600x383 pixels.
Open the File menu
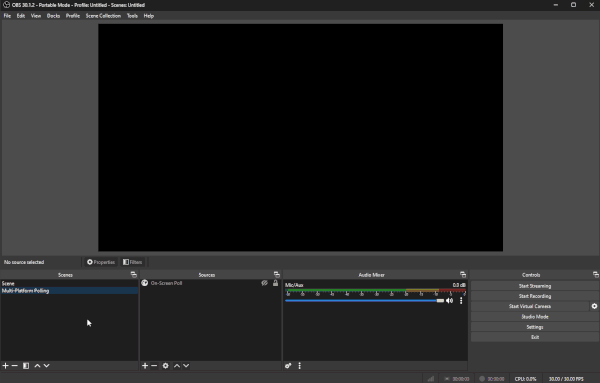(x=7, y=16)
